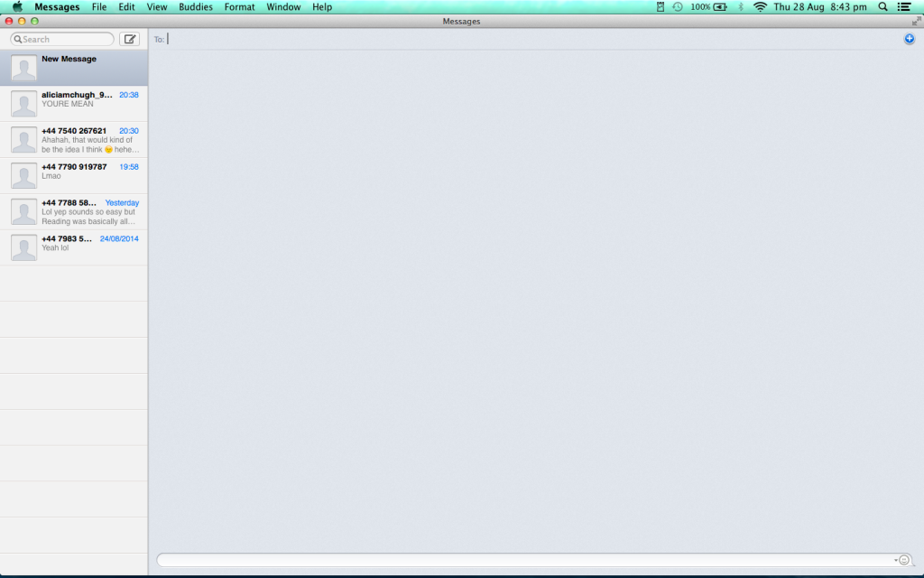The width and height of the screenshot is (924, 578).
Task: Select the New Message conversation
Action: pyautogui.click(x=74, y=67)
